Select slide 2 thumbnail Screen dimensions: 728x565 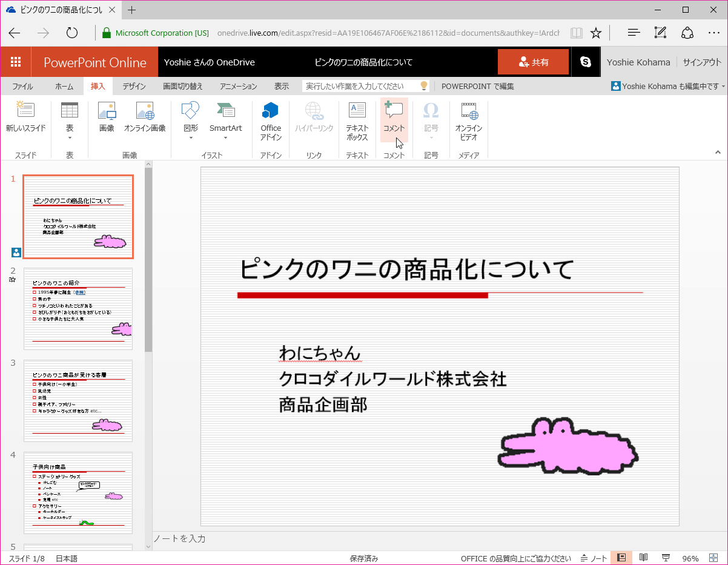click(x=78, y=309)
